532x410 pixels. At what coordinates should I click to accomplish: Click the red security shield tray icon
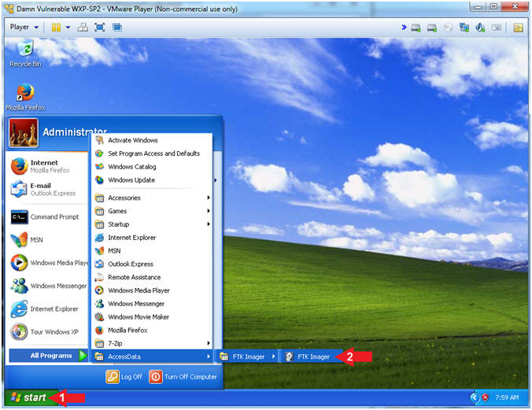486,397
